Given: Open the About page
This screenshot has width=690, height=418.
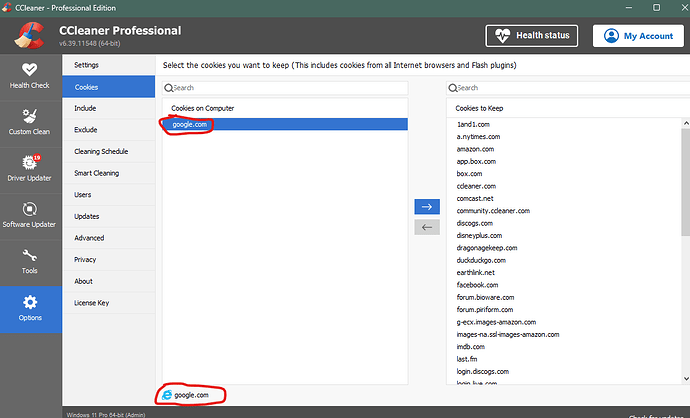Looking at the screenshot, I should tap(109, 281).
